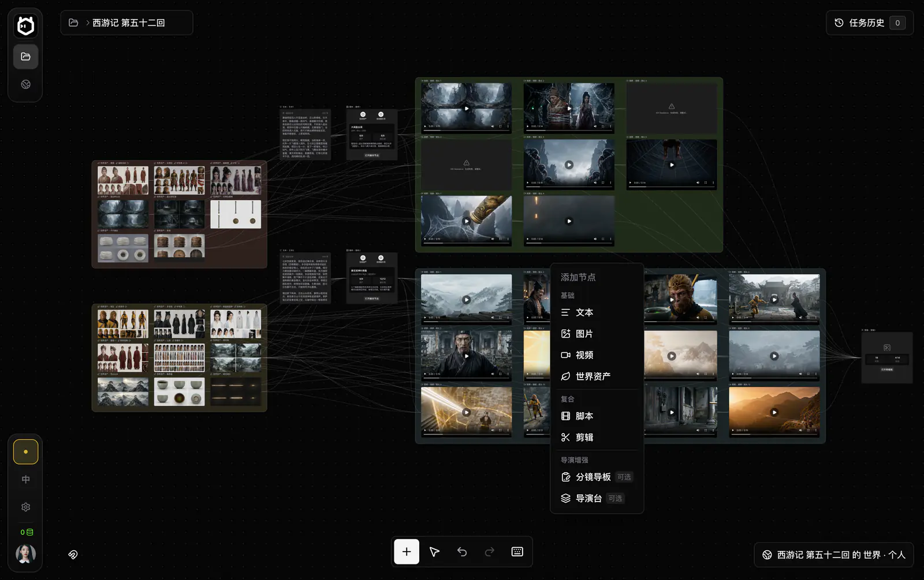Image resolution: width=924 pixels, height=580 pixels.
Task: Mute the figure hanging on web video
Action: (x=698, y=183)
